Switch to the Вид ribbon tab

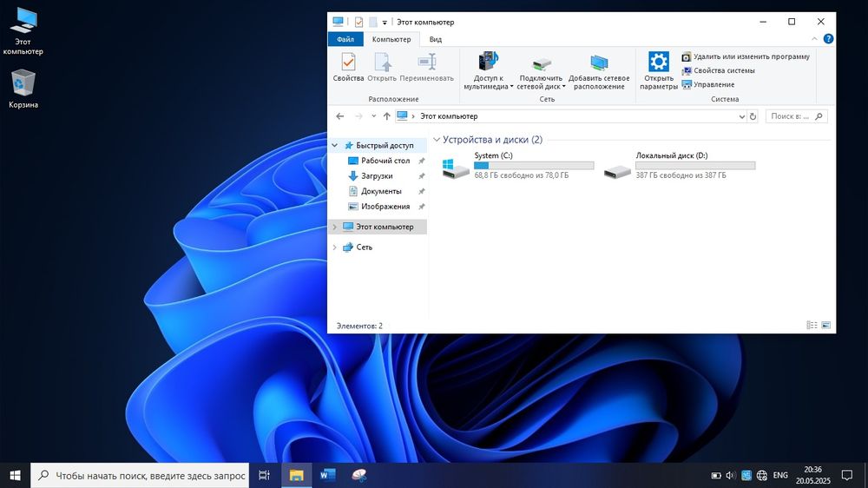(x=435, y=39)
